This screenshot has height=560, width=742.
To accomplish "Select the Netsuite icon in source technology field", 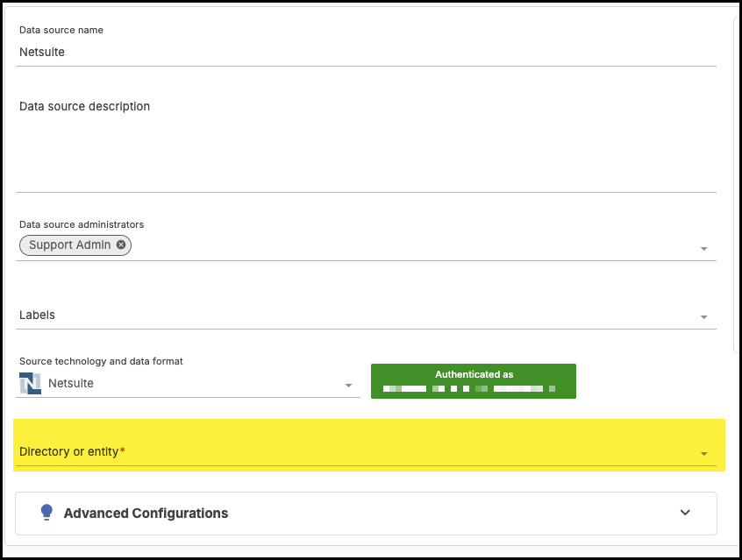I will [x=29, y=383].
